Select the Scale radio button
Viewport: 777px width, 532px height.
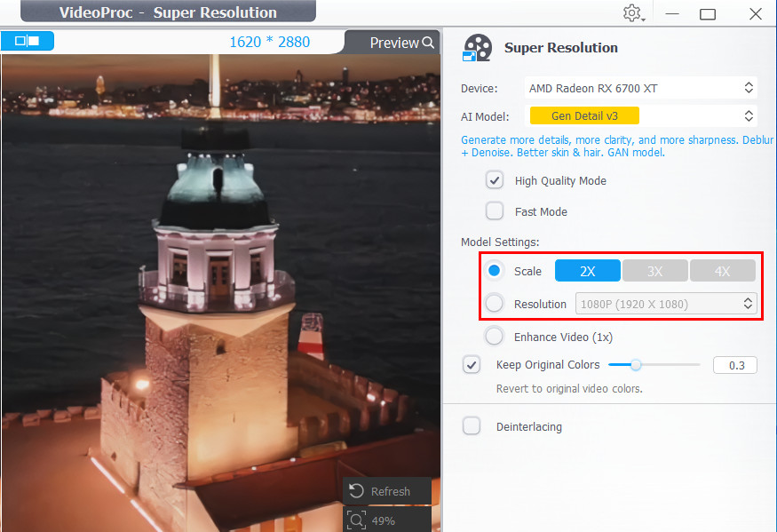point(494,271)
